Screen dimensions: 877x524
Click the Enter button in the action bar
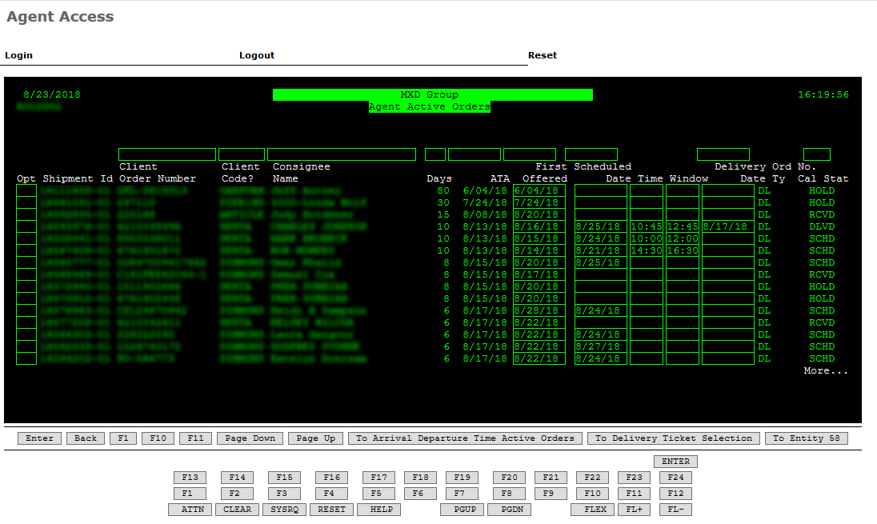click(x=39, y=438)
